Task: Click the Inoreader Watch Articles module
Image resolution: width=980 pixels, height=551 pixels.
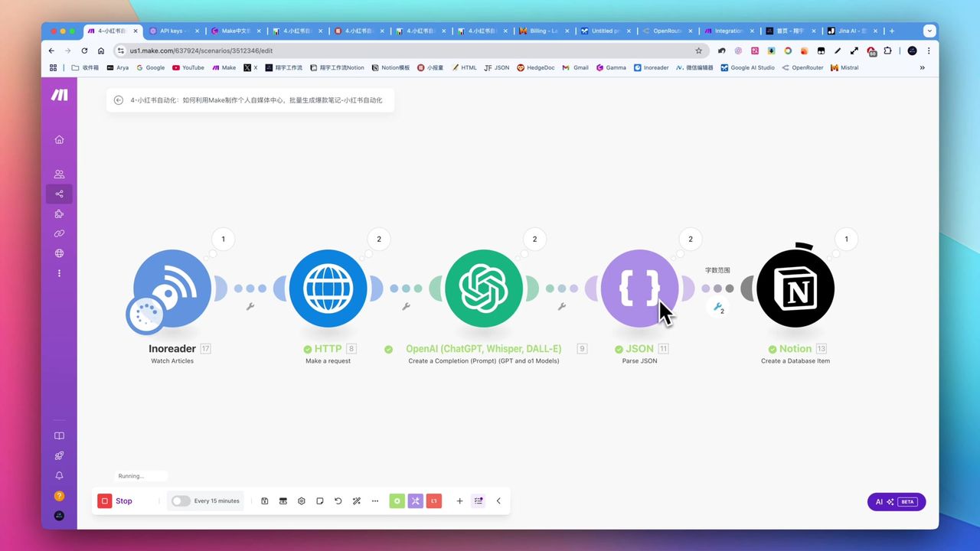Action: point(172,289)
